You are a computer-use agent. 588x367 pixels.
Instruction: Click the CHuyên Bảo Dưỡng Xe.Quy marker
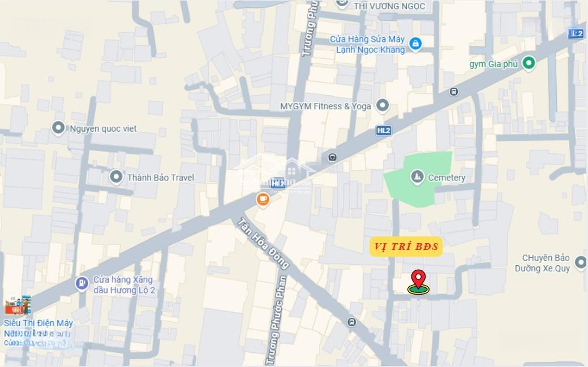click(x=581, y=262)
